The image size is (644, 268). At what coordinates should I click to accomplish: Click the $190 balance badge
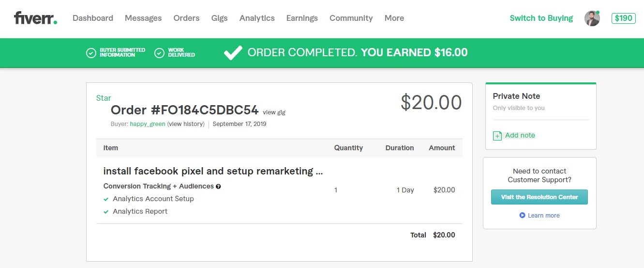coord(623,18)
